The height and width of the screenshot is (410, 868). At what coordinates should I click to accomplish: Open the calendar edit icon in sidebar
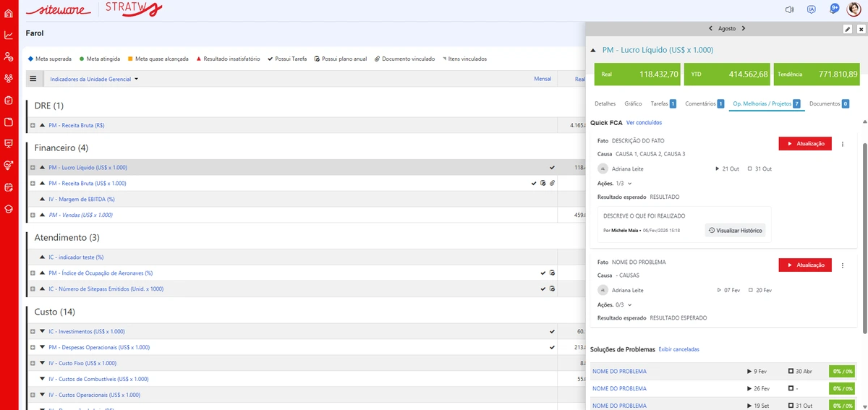(x=9, y=187)
